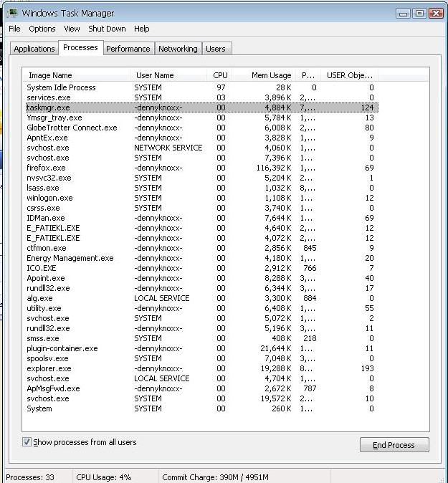Open the Help menu
The width and height of the screenshot is (448, 483).
(x=141, y=29)
